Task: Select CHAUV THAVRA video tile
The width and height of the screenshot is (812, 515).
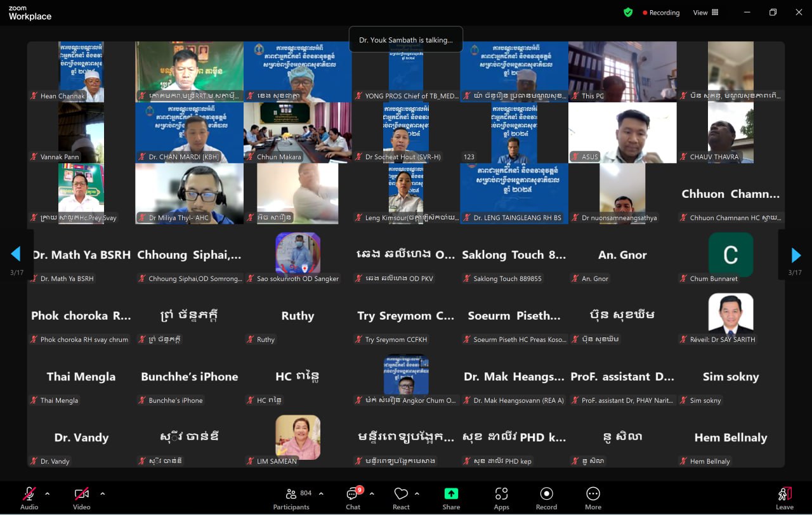Action: coord(731,133)
